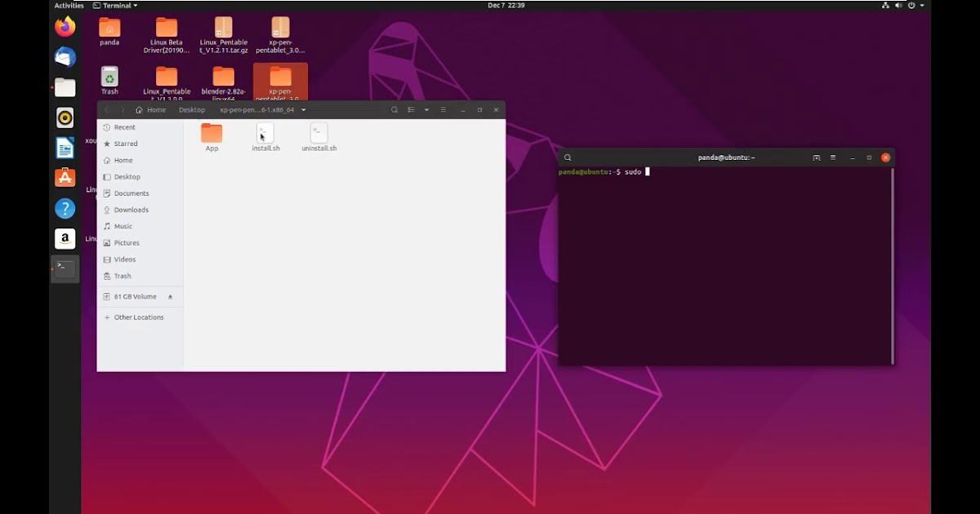Viewport: 980px width, 514px height.
Task: Toggle list view in Files window
Action: (411, 110)
